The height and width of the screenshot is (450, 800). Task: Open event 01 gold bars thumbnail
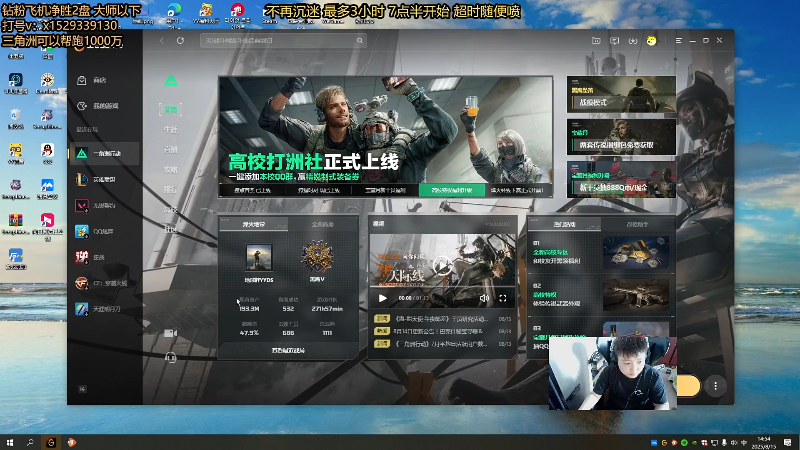[636, 253]
